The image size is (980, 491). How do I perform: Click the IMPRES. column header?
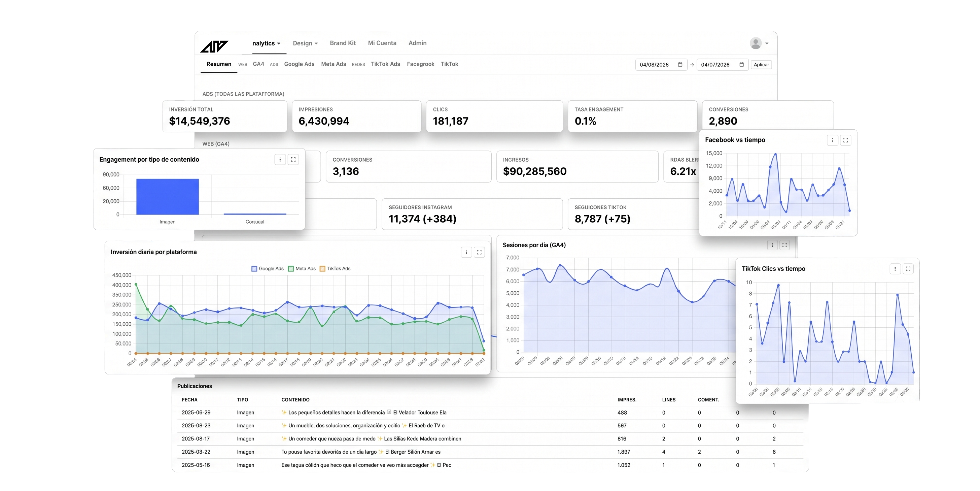point(627,400)
